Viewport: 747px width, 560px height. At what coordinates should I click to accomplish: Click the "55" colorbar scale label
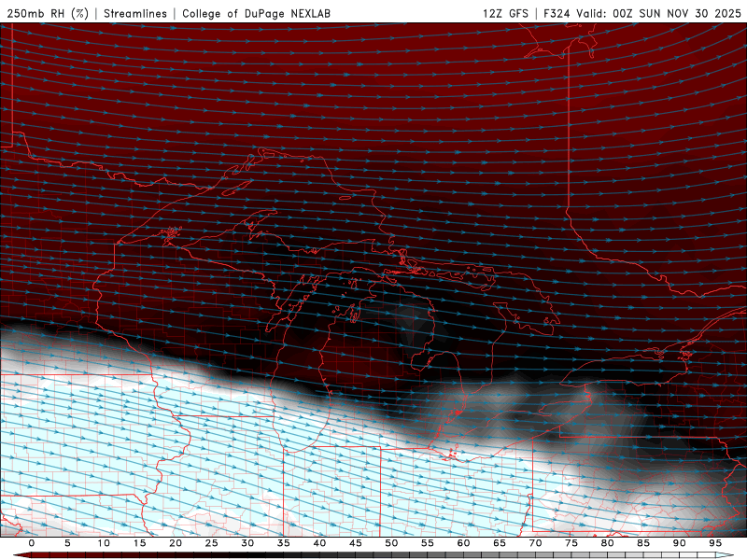coord(428,543)
